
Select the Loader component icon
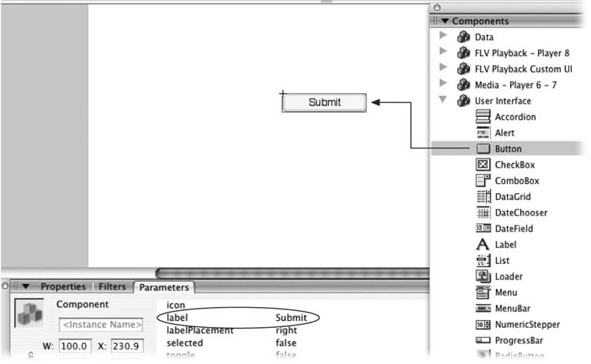click(x=482, y=276)
